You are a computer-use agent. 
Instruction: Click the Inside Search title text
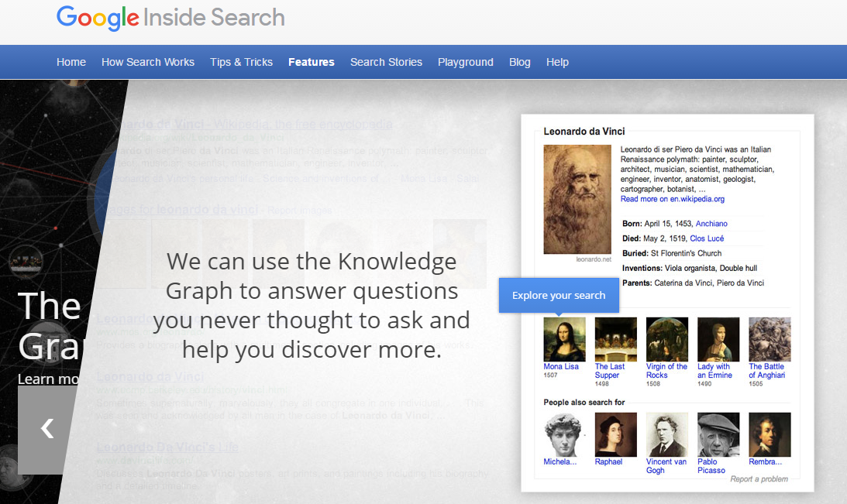214,17
